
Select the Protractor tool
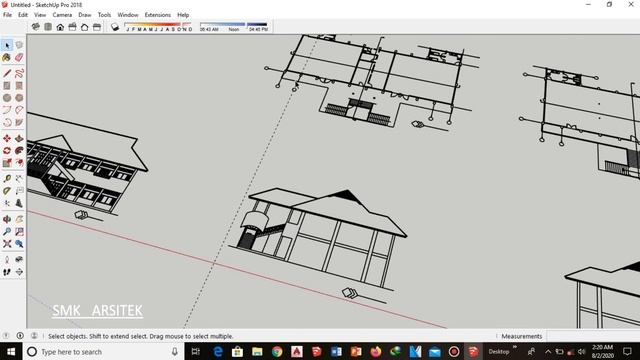pos(7,191)
